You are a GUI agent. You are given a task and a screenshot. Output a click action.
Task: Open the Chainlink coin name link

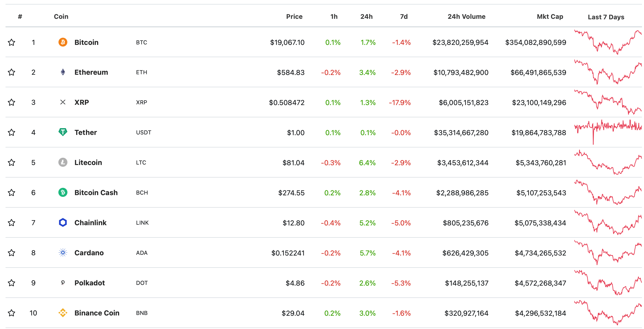tap(90, 223)
